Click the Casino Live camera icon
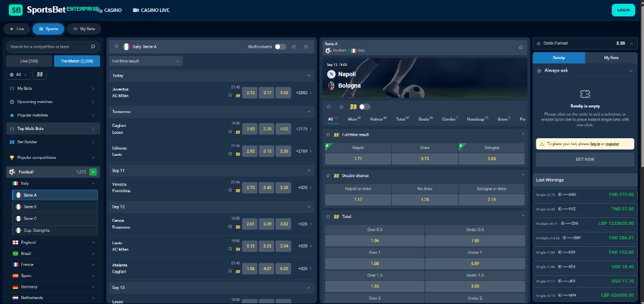The image size is (644, 304). (136, 10)
